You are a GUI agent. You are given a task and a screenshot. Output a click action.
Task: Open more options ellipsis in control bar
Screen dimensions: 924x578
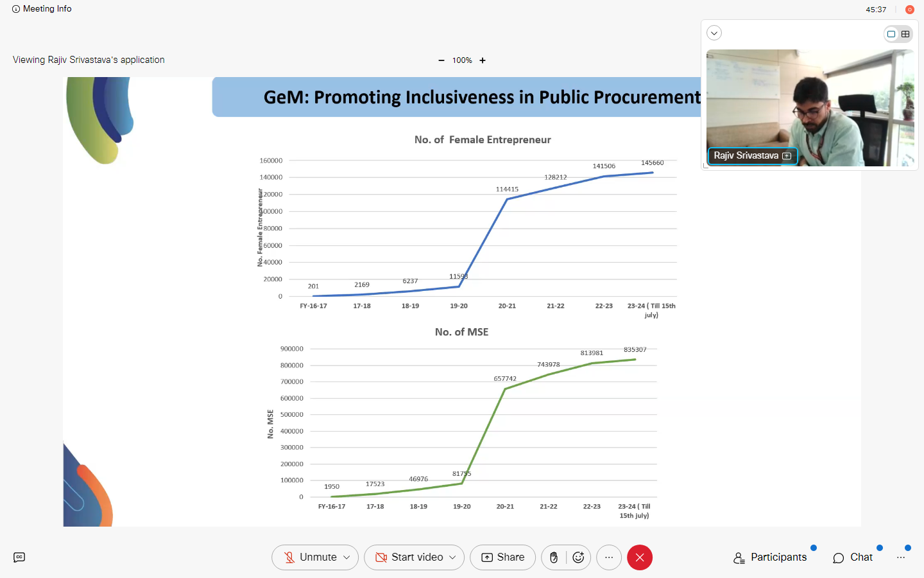(x=609, y=557)
